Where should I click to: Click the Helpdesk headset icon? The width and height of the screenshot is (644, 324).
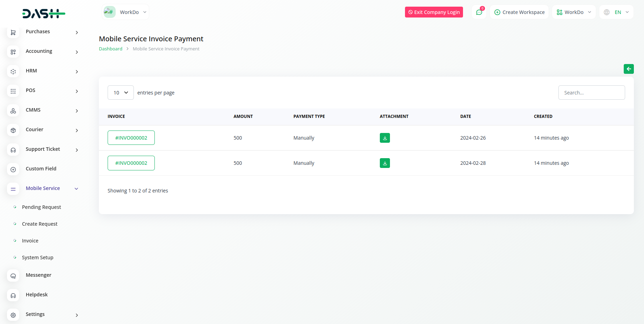[13, 295]
